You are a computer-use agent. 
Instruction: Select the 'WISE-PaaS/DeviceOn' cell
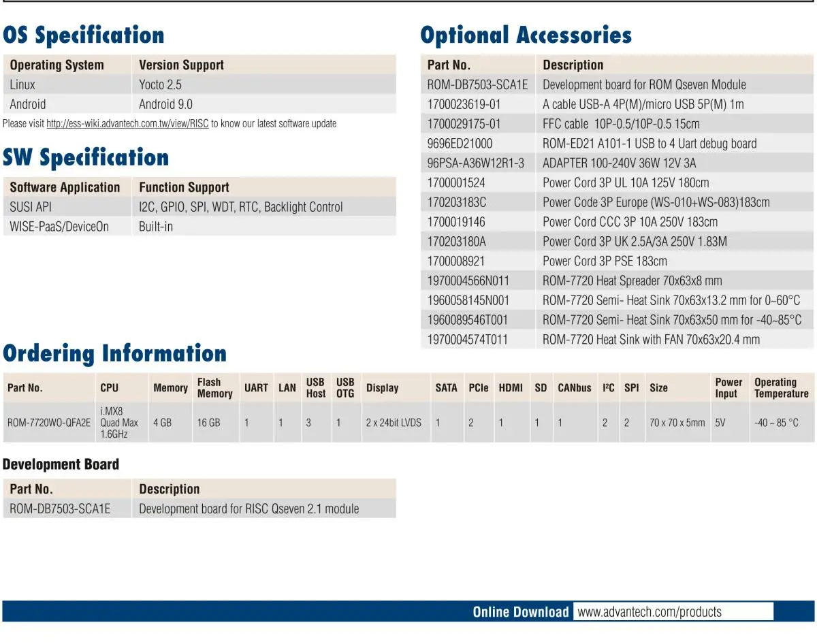pos(59,227)
